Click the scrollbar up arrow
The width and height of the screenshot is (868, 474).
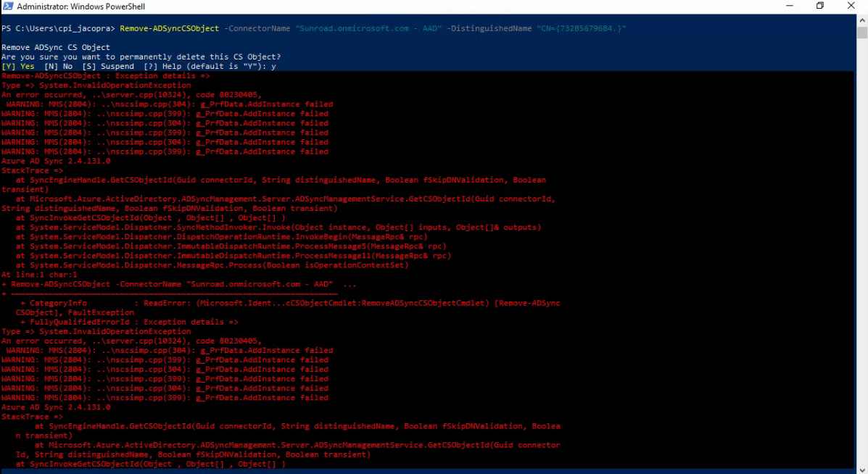click(862, 20)
